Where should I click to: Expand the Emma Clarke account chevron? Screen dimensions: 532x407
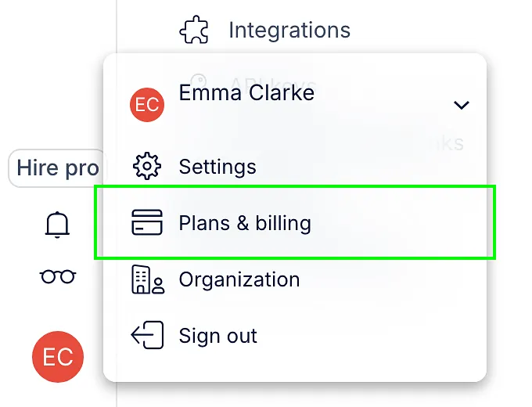[462, 105]
